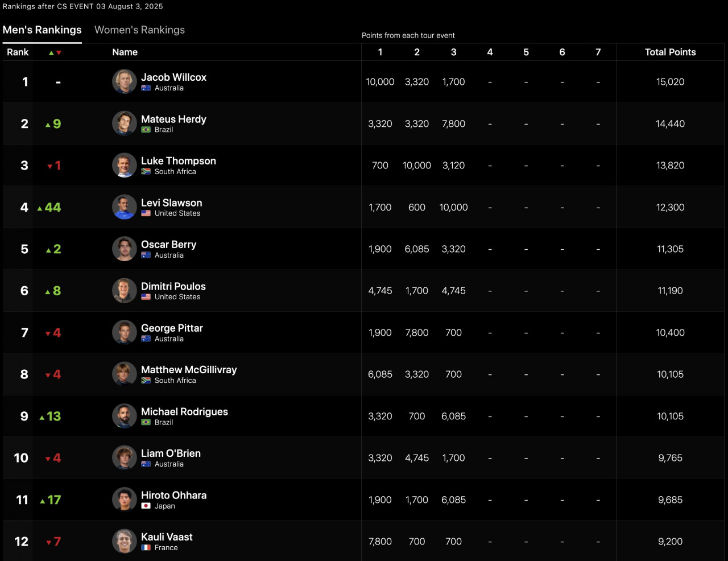Click Michael Rodrigues's name
The width and height of the screenshot is (728, 561).
[x=184, y=411]
